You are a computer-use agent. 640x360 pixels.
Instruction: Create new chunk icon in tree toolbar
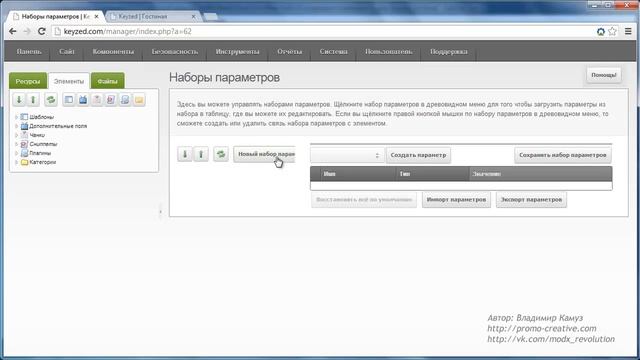[97, 100]
